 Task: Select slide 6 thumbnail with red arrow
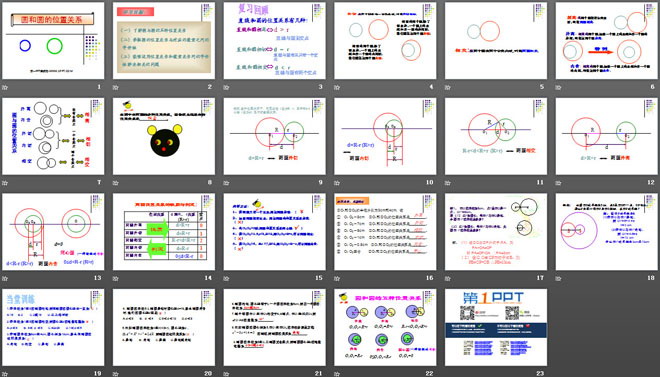[x=607, y=41]
